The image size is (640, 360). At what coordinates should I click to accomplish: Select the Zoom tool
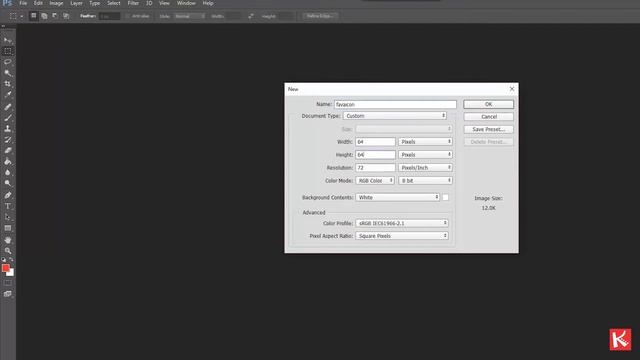(x=8, y=251)
